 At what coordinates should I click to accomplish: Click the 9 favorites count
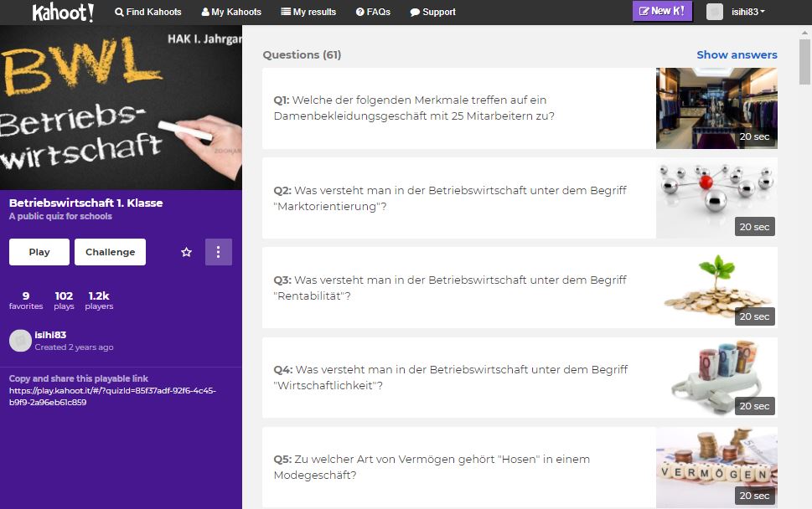click(x=26, y=300)
